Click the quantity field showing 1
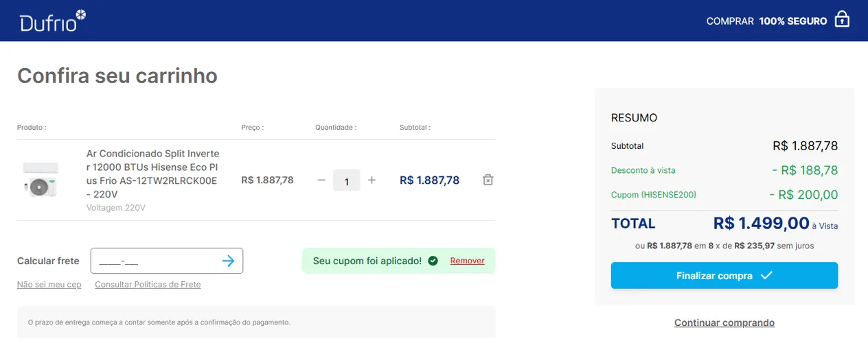This screenshot has height=343, width=868. point(347,180)
